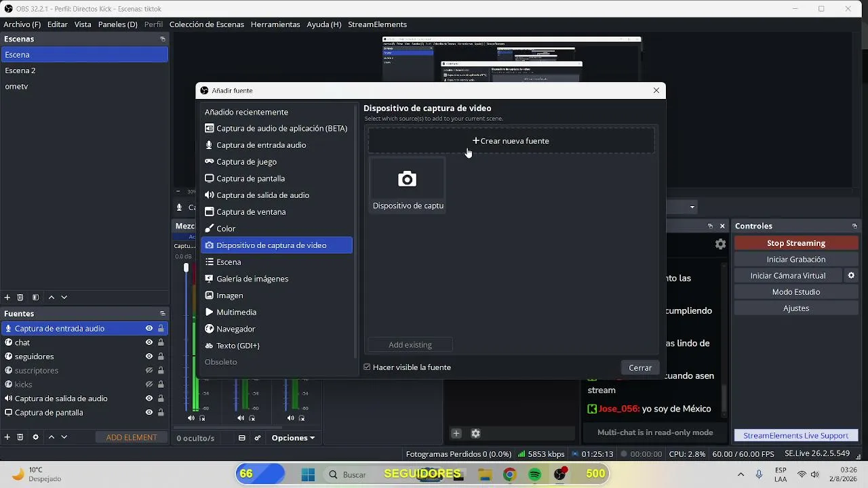The image size is (868, 488).
Task: Move scene down arrow in Escenas toolbar
Action: (x=64, y=297)
